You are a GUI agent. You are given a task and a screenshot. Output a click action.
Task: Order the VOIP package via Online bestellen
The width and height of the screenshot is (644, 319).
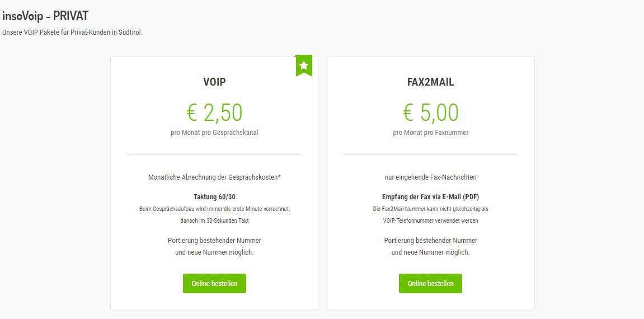pyautogui.click(x=214, y=283)
